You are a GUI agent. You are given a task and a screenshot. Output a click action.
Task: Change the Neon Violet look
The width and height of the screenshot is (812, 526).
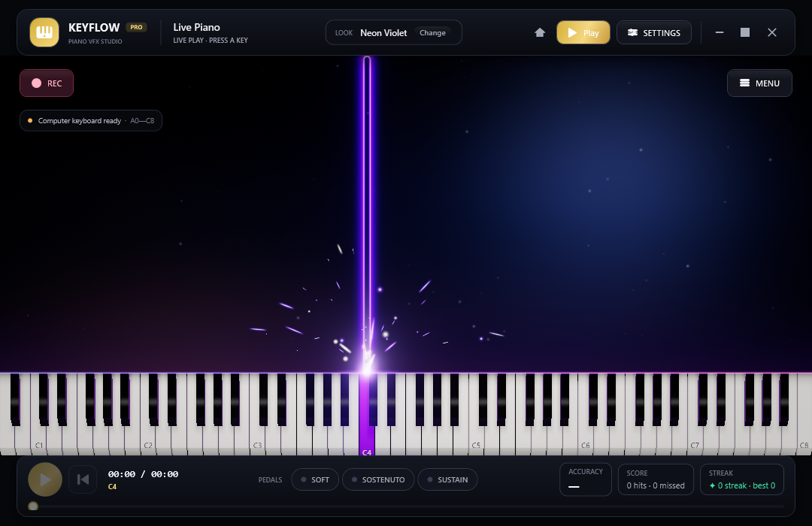click(432, 32)
